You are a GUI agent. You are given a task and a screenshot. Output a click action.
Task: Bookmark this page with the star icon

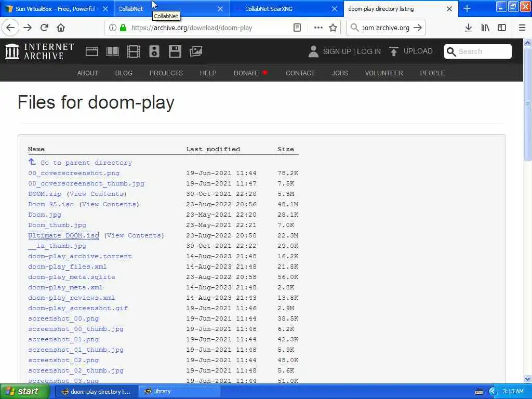click(333, 28)
